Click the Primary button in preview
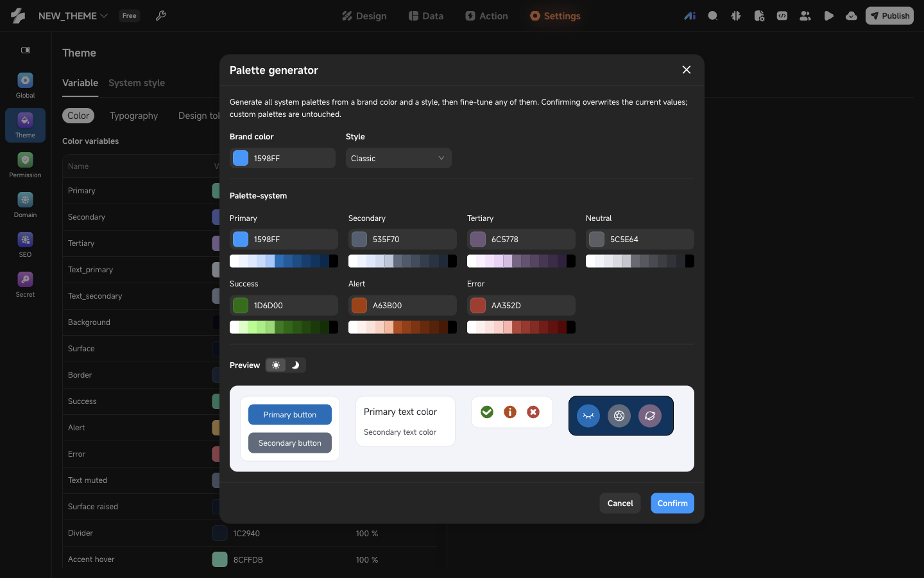Viewport: 924px width, 578px height. tap(290, 415)
